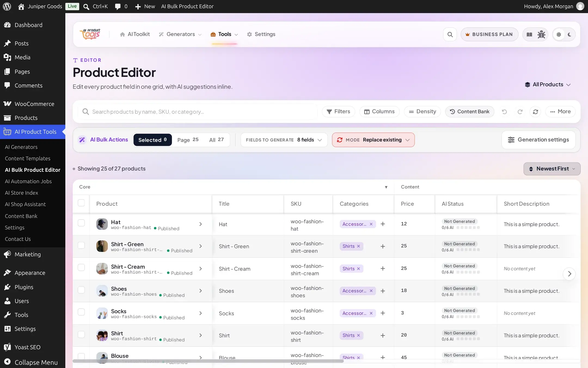Toggle the select-all products checkbox
Image resolution: width=588 pixels, height=368 pixels.
coord(81,203)
